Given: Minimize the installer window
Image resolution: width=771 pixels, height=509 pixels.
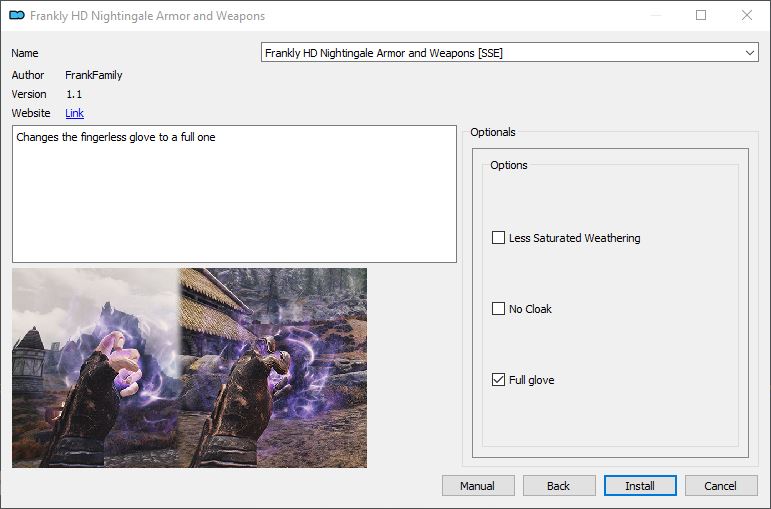Looking at the screenshot, I should pyautogui.click(x=656, y=15).
